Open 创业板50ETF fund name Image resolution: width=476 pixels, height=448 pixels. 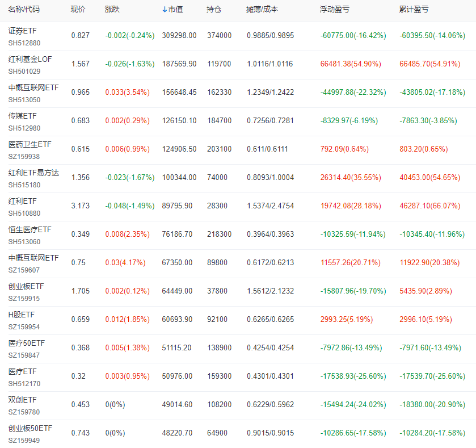tap(31, 429)
